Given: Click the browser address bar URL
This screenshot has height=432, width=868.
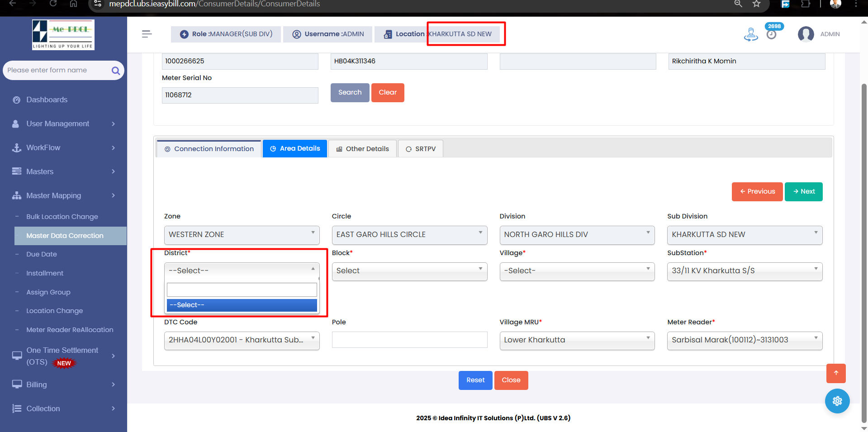Looking at the screenshot, I should [x=214, y=4].
